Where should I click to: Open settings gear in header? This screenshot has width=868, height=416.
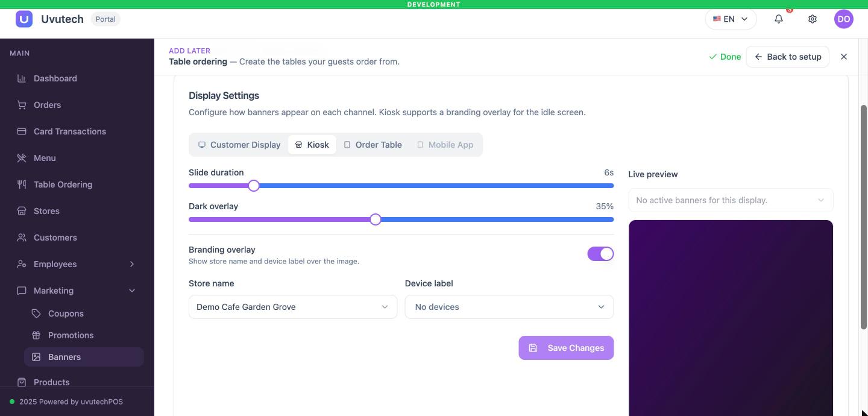click(x=813, y=19)
